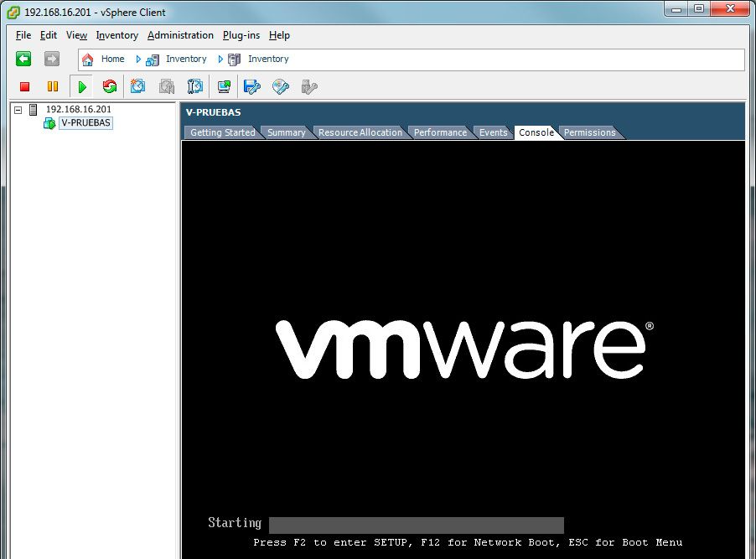Open the View menu
Screen dimensions: 756x559
76,35
